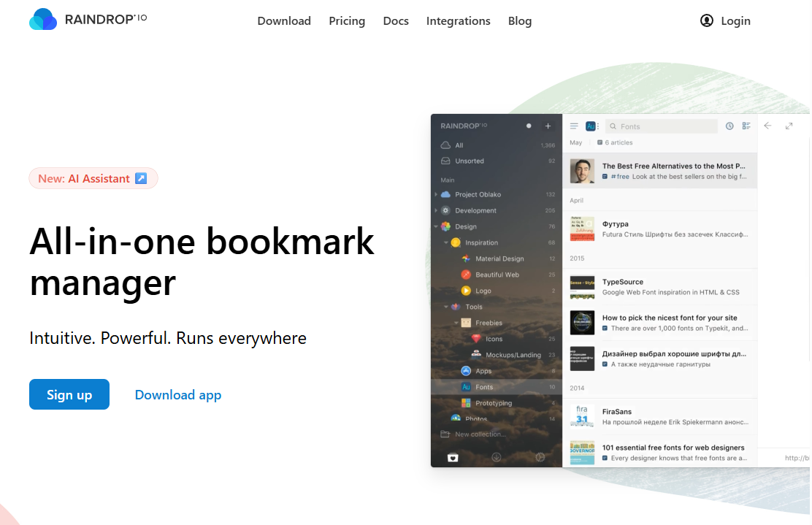Click the Unsorted inbox icon in sidebar
Image resolution: width=812 pixels, height=525 pixels.
445,161
